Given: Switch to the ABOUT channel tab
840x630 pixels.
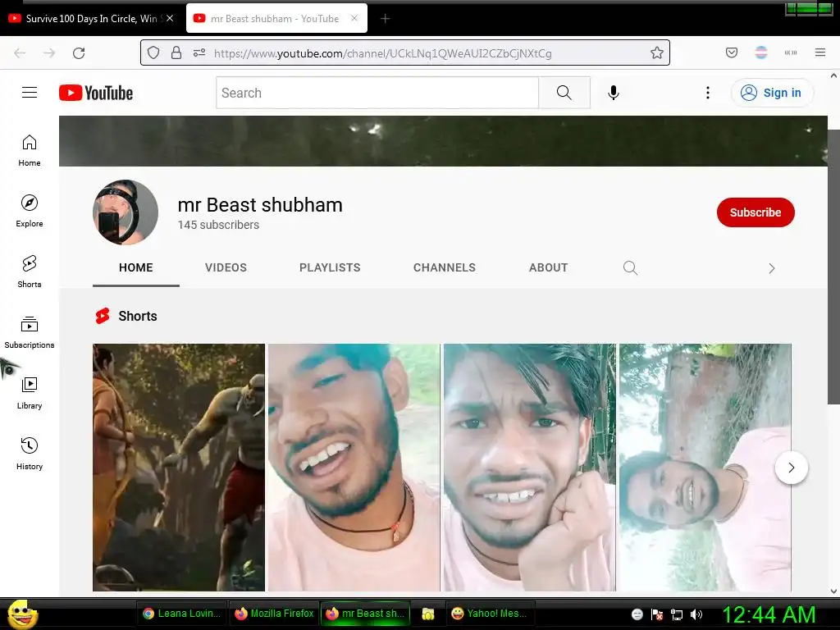Looking at the screenshot, I should click(x=549, y=268).
